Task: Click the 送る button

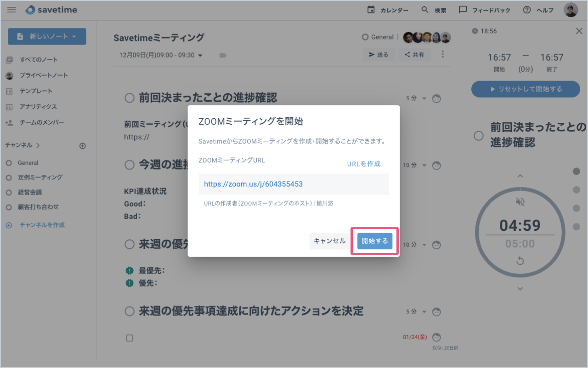Action: pyautogui.click(x=379, y=55)
